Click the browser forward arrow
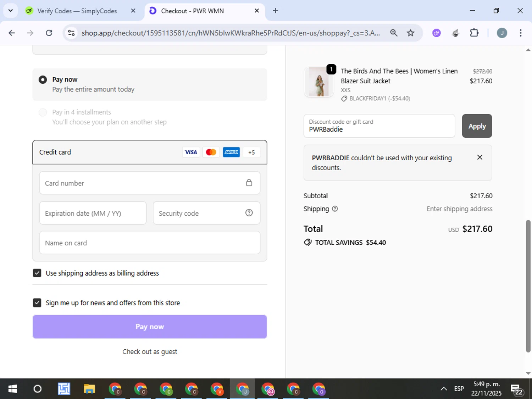Viewport: 532px width, 399px height. pyautogui.click(x=30, y=33)
